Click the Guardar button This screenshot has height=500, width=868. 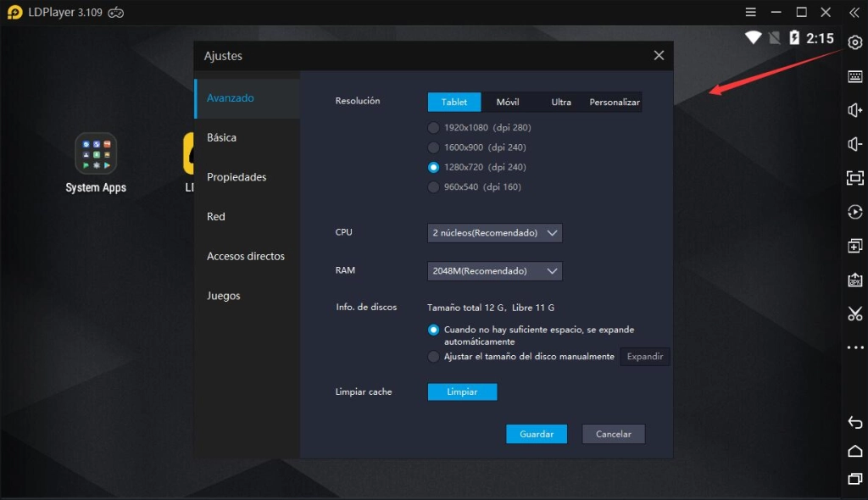537,434
